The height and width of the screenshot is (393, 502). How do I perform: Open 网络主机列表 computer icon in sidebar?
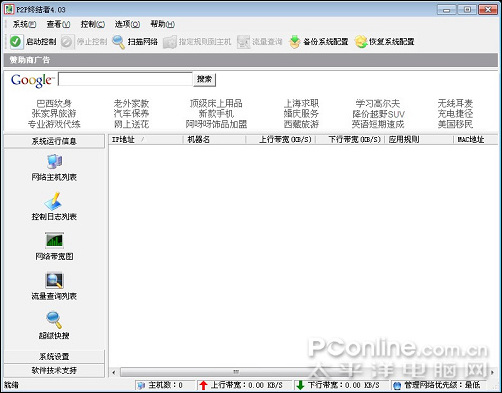click(x=54, y=162)
